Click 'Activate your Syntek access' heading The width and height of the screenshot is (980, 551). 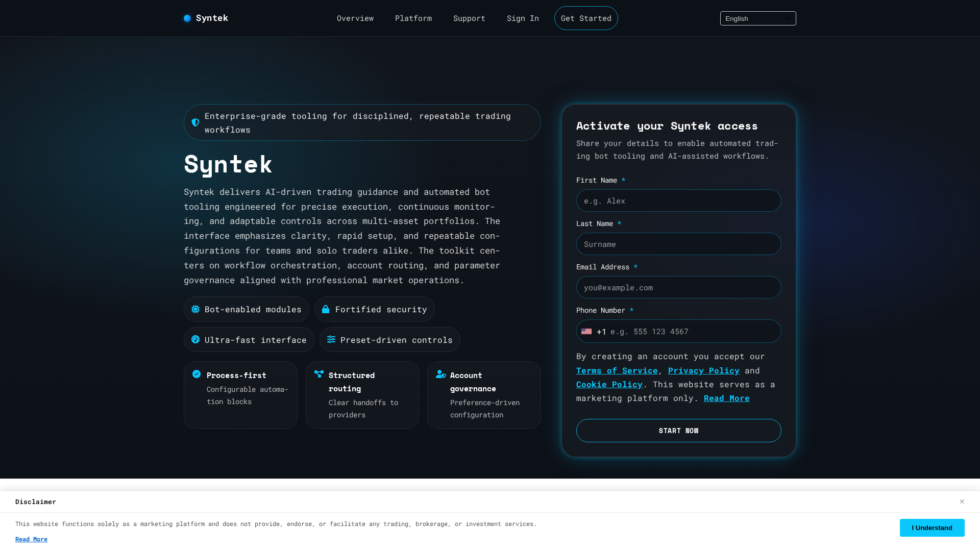[x=667, y=126]
